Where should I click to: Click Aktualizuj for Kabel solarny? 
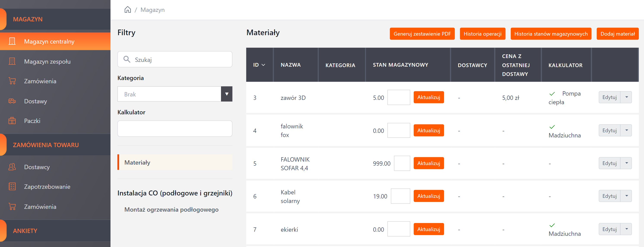coord(428,196)
